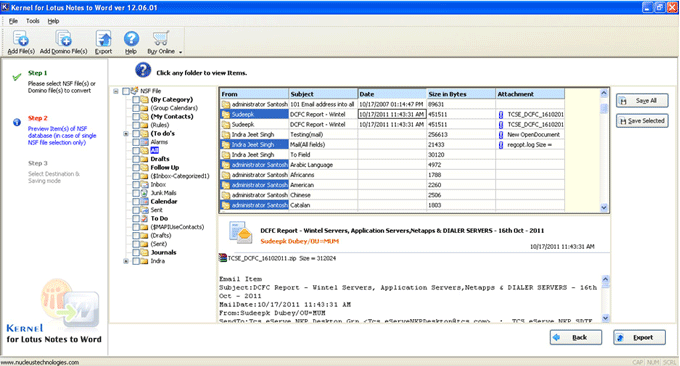680x366 pixels.
Task: Select the Catalan subject cell
Action: pos(323,205)
